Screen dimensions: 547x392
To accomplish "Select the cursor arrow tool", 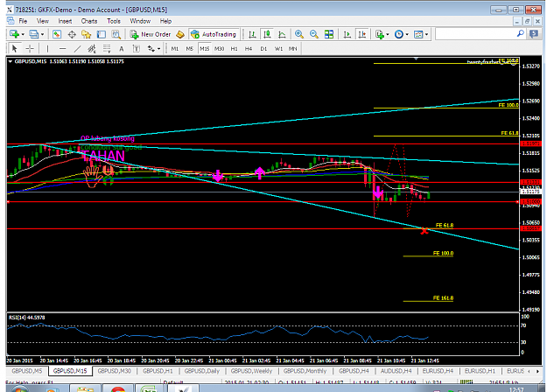I will pyautogui.click(x=15, y=48).
